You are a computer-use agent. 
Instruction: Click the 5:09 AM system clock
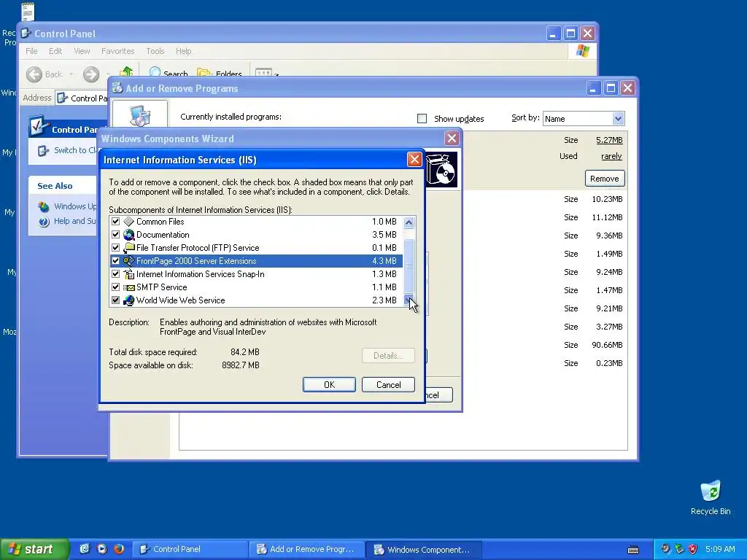click(x=720, y=549)
